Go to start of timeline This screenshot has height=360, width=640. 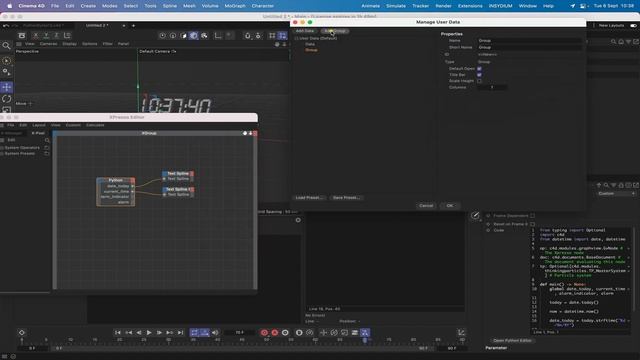pos(118,333)
